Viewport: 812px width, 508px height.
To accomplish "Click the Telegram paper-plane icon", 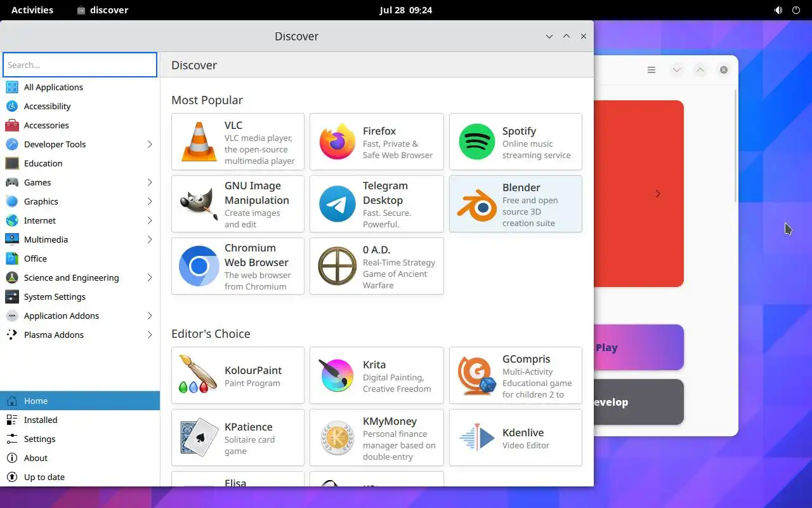I will [x=337, y=204].
